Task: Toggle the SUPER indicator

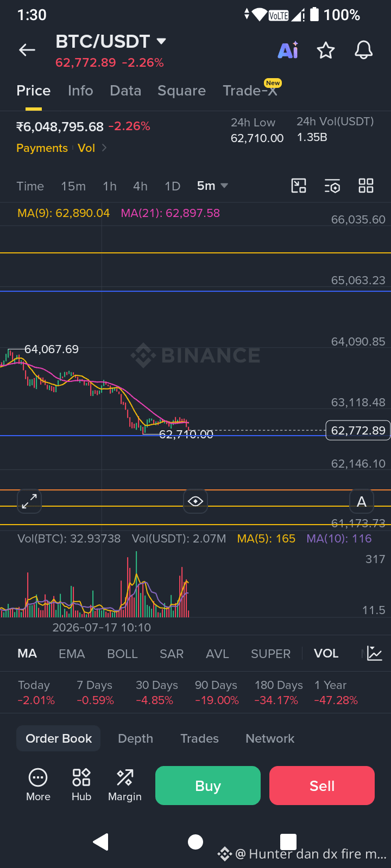Action: (270, 654)
